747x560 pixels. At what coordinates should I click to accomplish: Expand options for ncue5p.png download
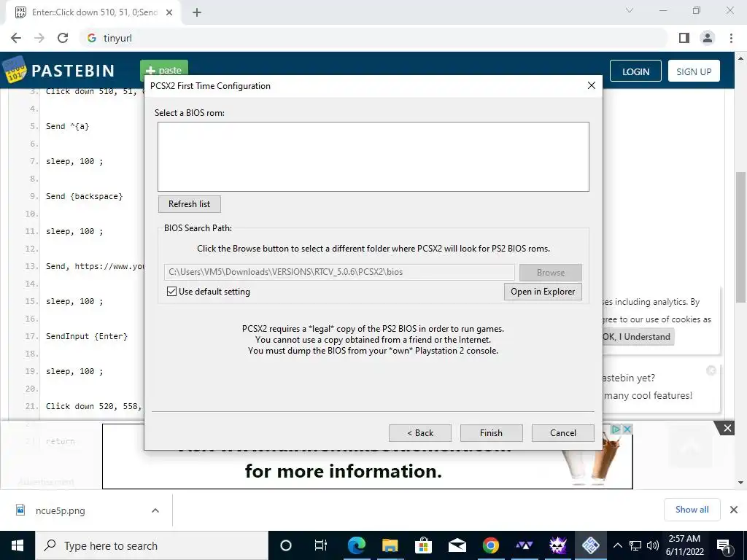point(155,510)
